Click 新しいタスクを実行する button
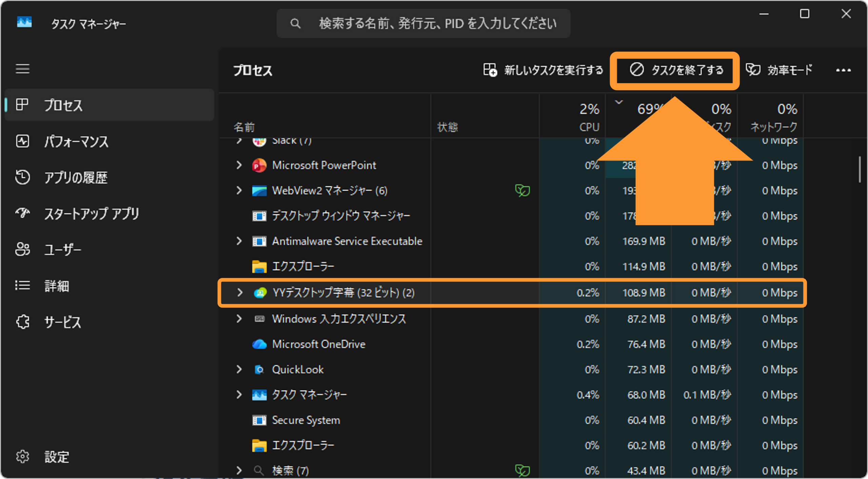Screen dimensions: 868x479 tap(543, 70)
